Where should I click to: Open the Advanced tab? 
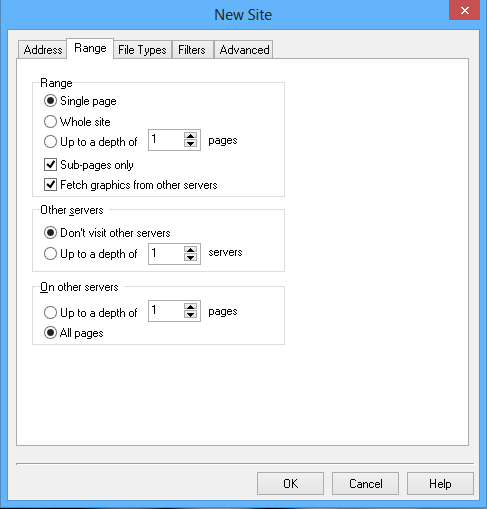(x=244, y=50)
